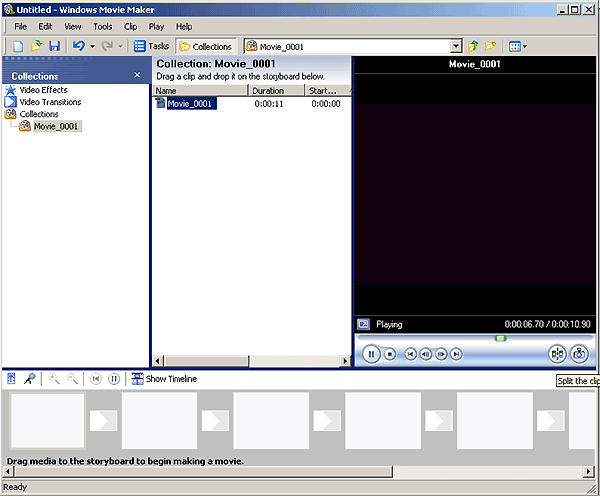600x496 pixels.
Task: Pause the preview playback
Action: 371,354
